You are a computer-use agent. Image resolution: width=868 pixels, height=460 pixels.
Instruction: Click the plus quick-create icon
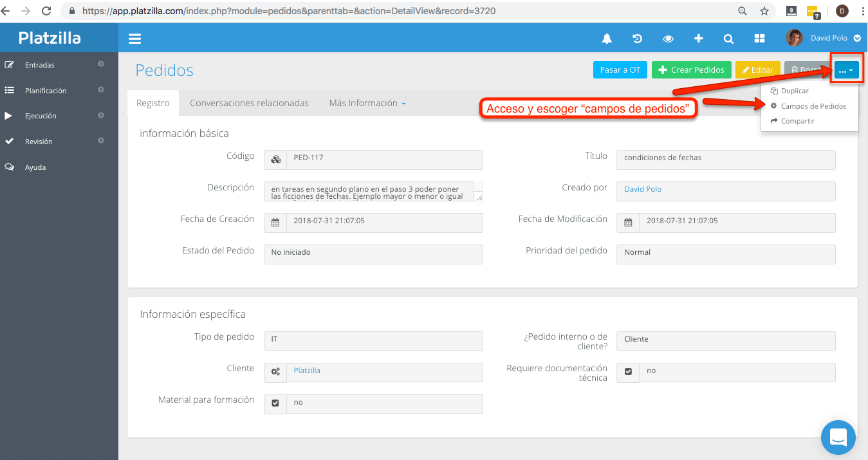(698, 39)
